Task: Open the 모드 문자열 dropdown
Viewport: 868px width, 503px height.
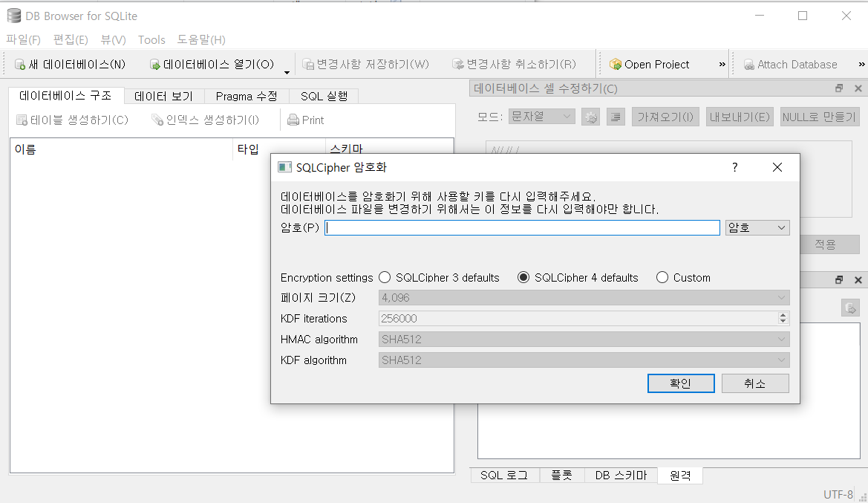Action: tap(541, 117)
